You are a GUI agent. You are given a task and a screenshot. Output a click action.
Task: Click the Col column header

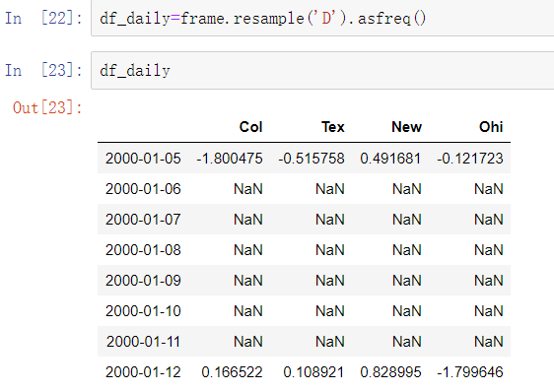tap(250, 127)
